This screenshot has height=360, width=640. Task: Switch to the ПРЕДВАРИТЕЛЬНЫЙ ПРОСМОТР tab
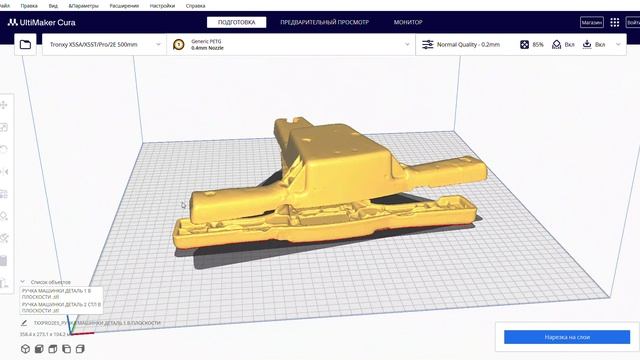pos(324,22)
